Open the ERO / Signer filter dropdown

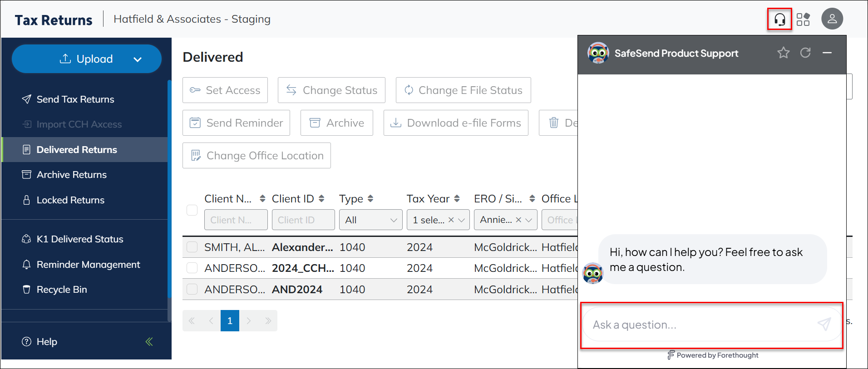[528, 220]
